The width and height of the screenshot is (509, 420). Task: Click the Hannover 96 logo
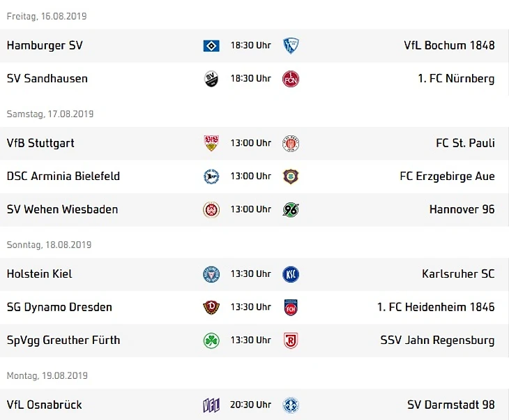pyautogui.click(x=291, y=209)
